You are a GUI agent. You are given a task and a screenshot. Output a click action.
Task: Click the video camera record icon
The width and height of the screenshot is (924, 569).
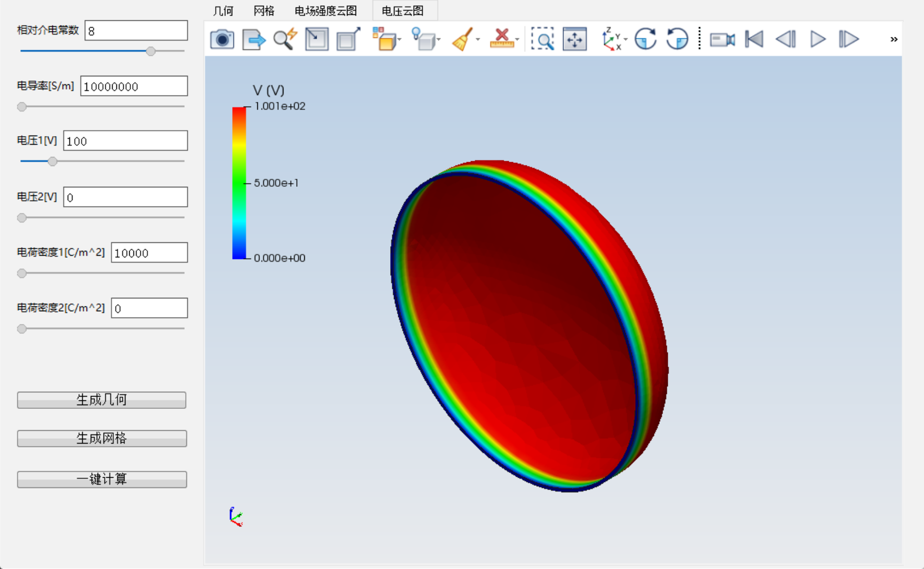coord(722,39)
